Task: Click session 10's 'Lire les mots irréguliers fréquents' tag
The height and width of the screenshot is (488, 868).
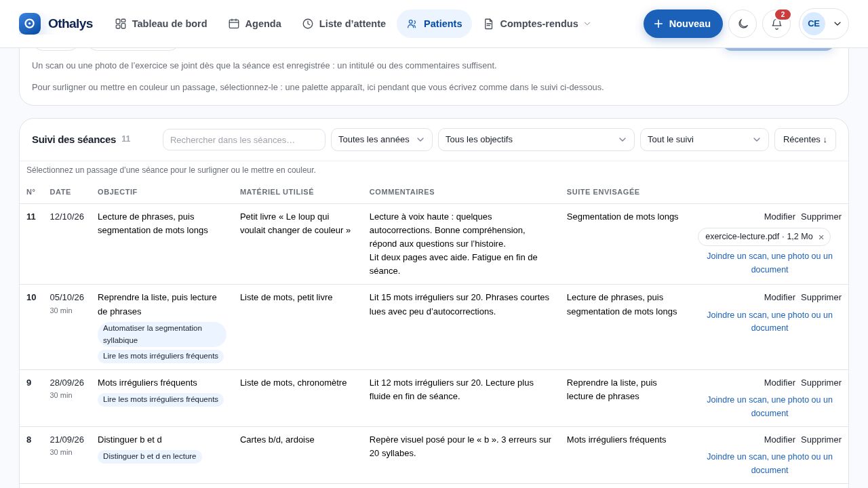Action: 161,356
